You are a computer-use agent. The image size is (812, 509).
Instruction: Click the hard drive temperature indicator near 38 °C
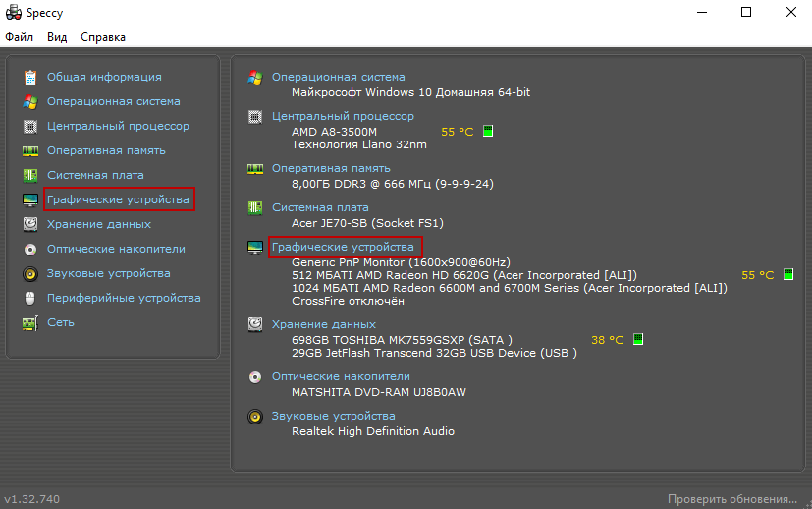coord(637,339)
